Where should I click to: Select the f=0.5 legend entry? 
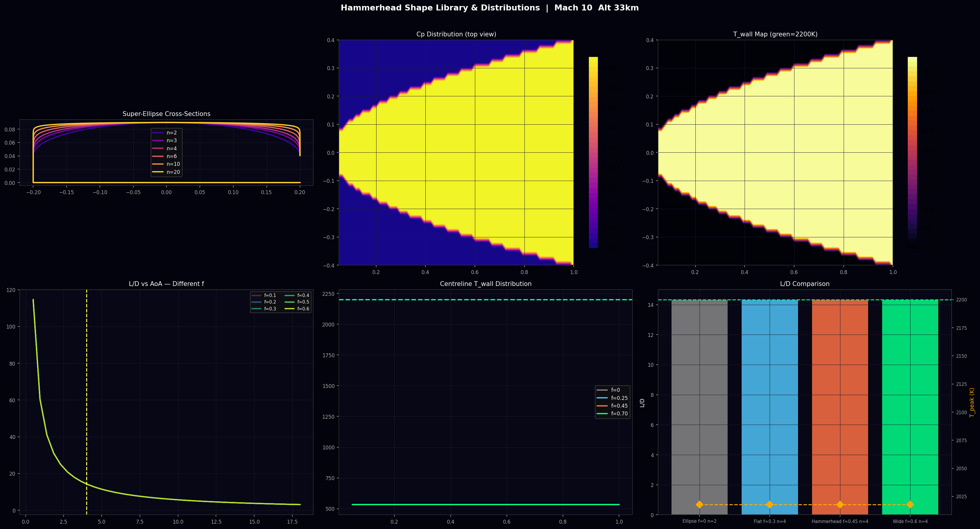tap(297, 302)
